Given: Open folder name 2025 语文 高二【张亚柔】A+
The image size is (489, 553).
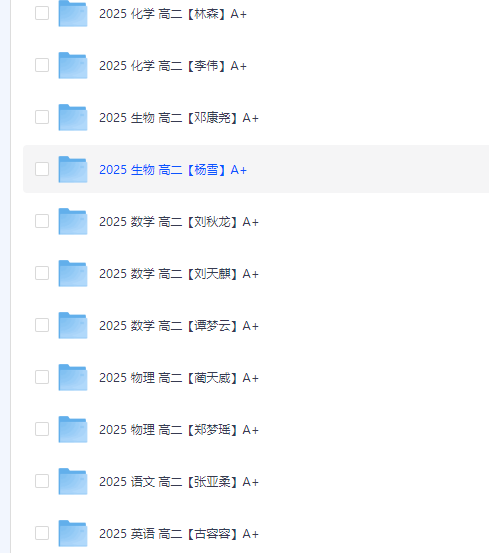Looking at the screenshot, I should (x=179, y=482).
